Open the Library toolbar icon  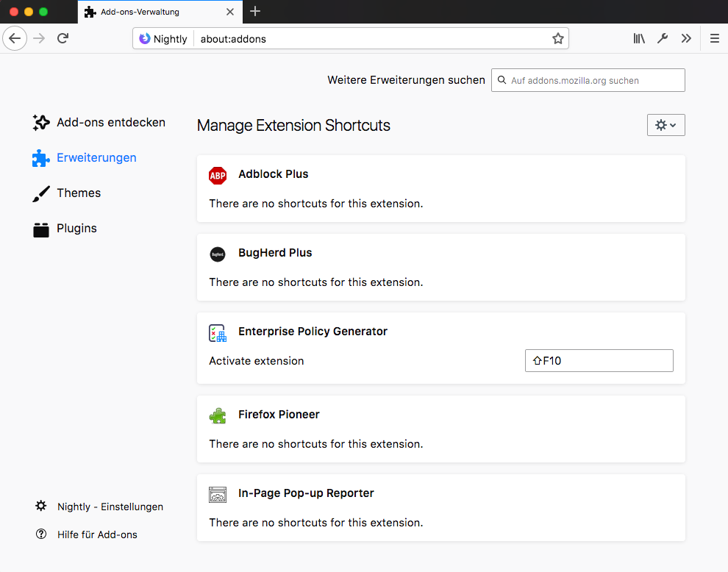click(x=639, y=39)
